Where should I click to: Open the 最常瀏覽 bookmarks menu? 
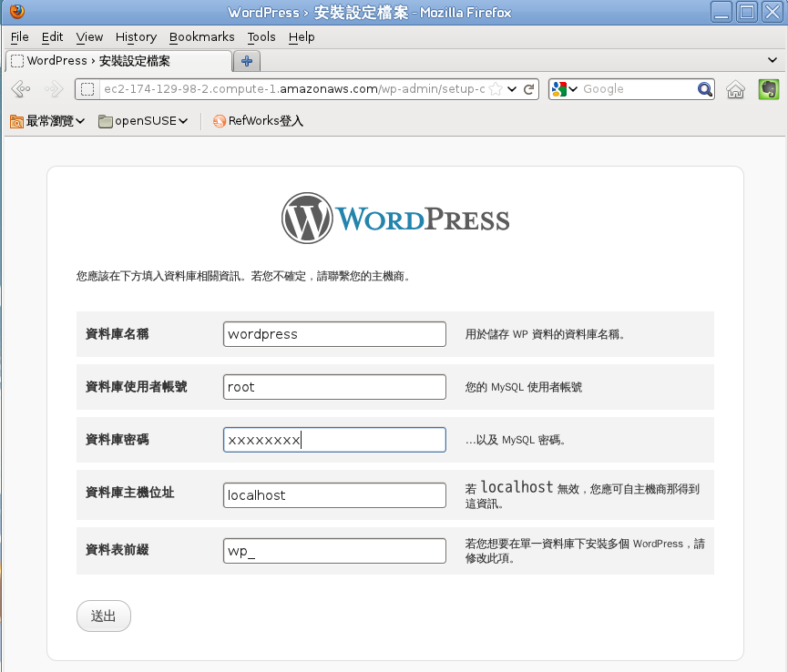(47, 121)
